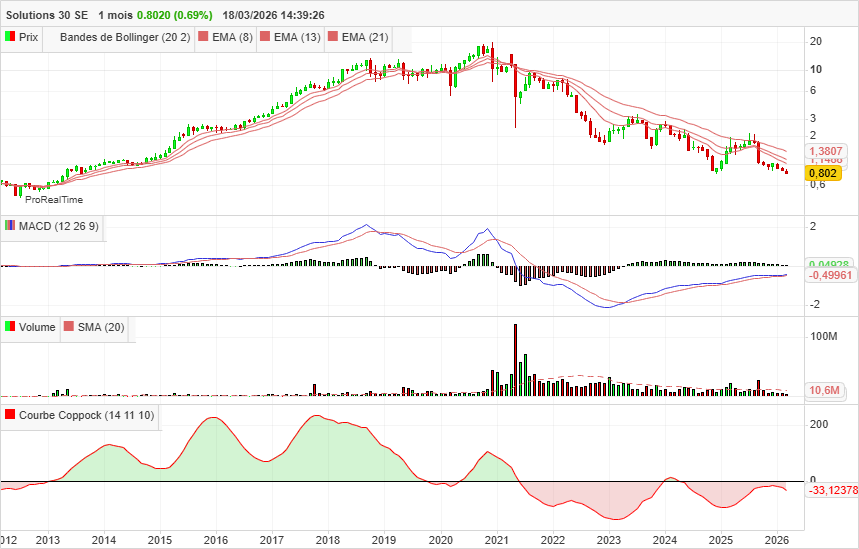Click the Courbe Coppock red icon
Image resolution: width=859 pixels, height=549 pixels.
[10, 414]
